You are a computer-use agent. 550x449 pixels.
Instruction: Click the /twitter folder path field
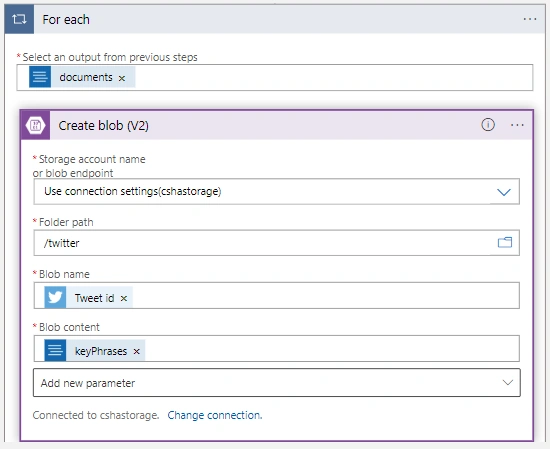pyautogui.click(x=276, y=243)
